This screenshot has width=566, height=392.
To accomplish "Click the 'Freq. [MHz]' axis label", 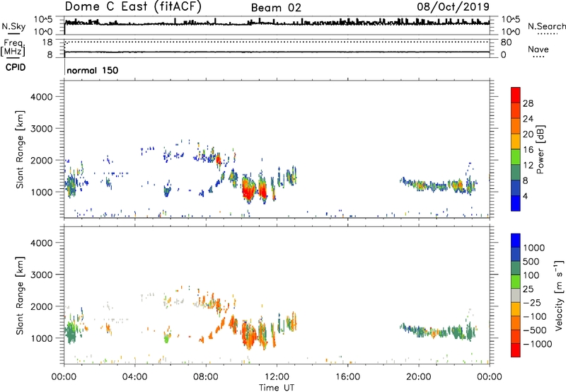I will tap(13, 47).
